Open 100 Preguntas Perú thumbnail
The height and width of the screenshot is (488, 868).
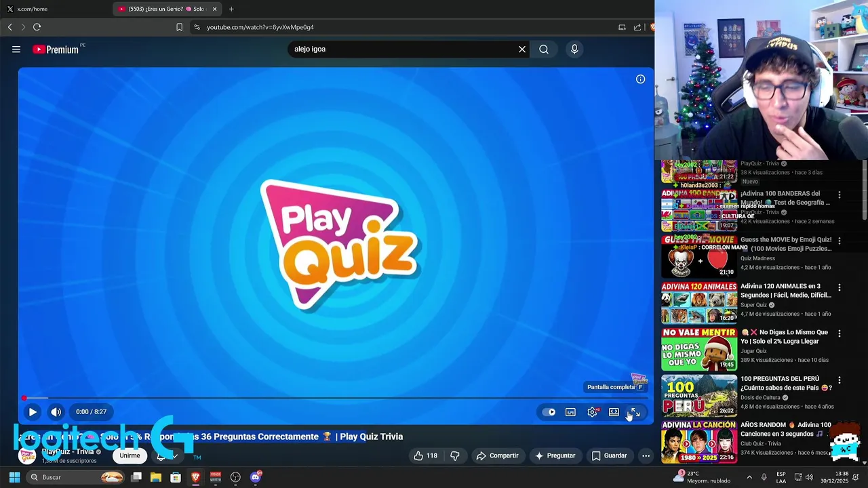tap(699, 396)
